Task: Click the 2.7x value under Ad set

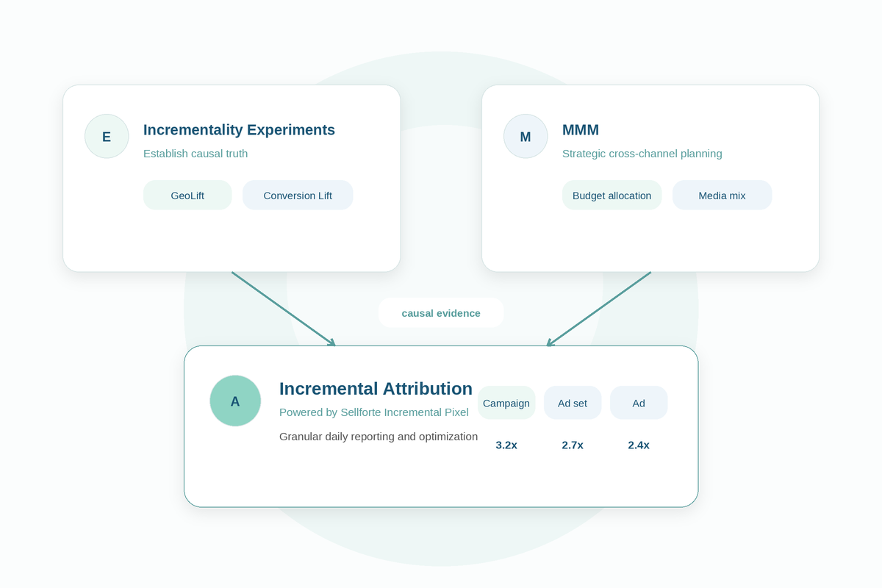Action: (573, 445)
